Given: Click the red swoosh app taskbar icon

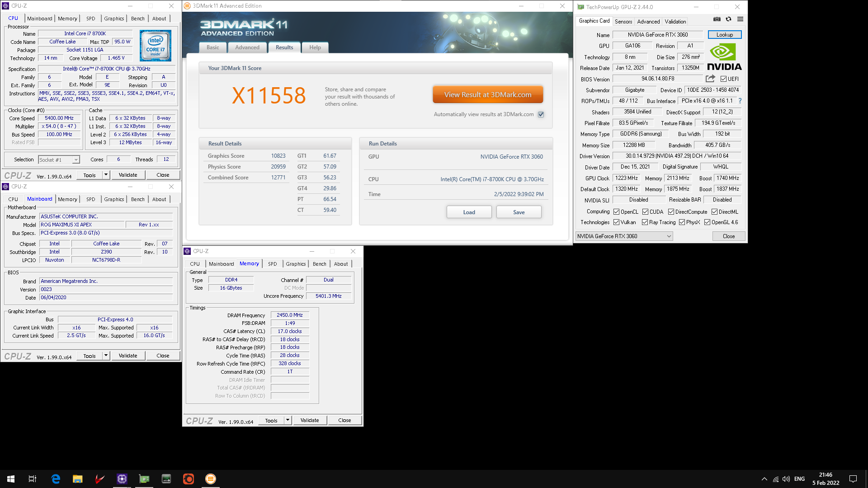Looking at the screenshot, I should [100, 479].
